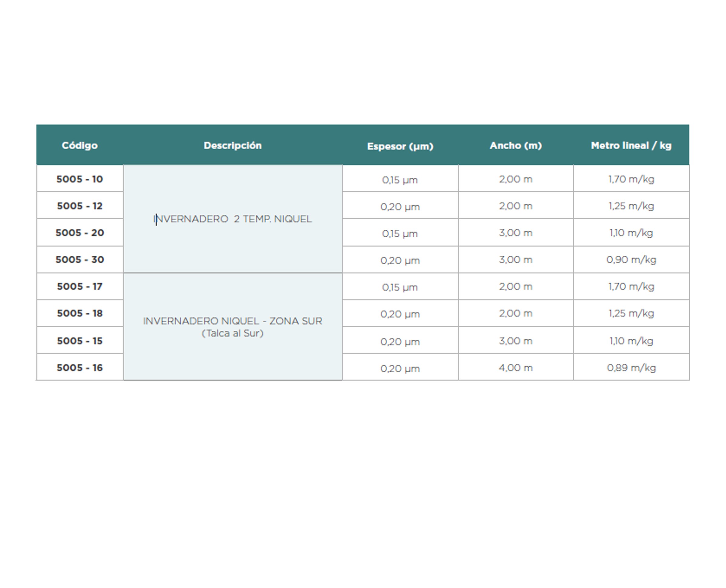Click the 4,00 m width cell
The image size is (726, 588).
(x=516, y=367)
